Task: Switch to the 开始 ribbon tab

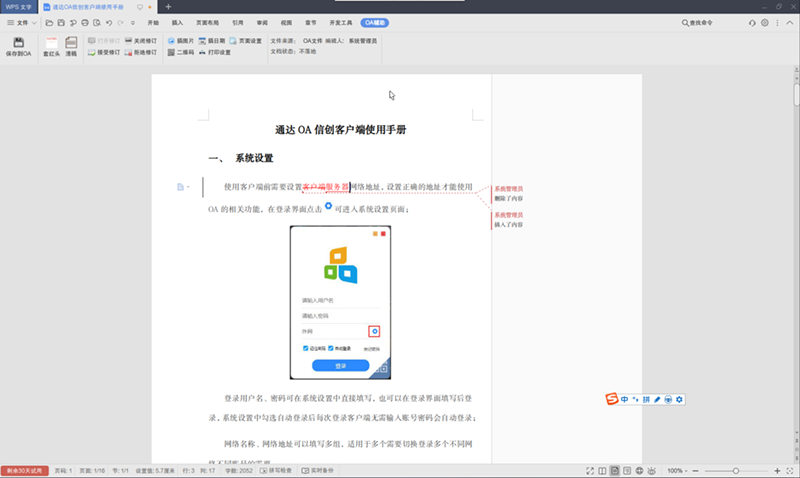Action: click(153, 23)
